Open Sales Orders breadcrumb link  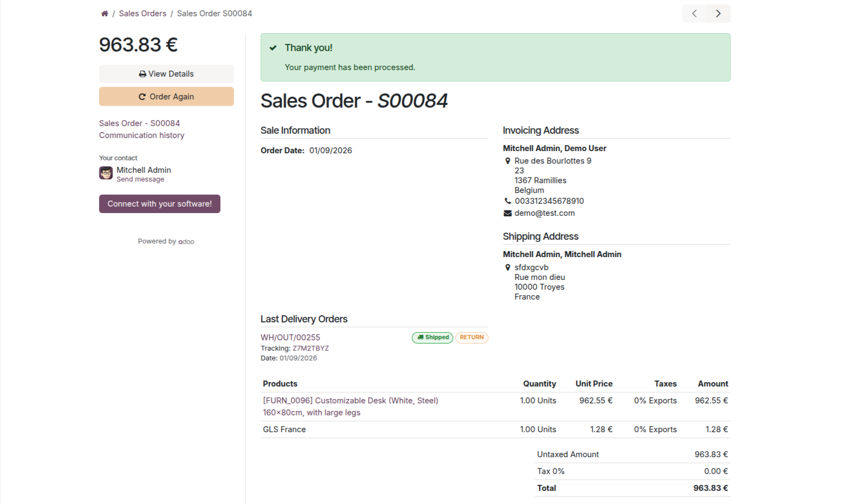pyautogui.click(x=143, y=14)
